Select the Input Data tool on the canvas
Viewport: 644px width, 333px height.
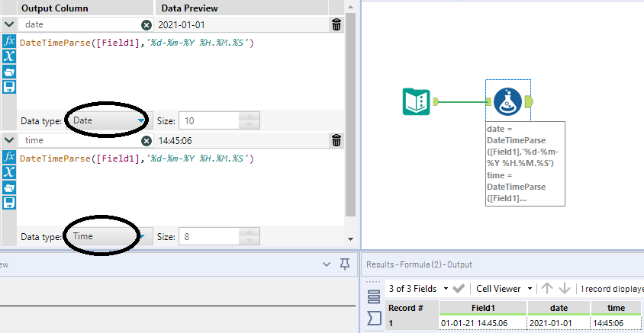click(416, 101)
